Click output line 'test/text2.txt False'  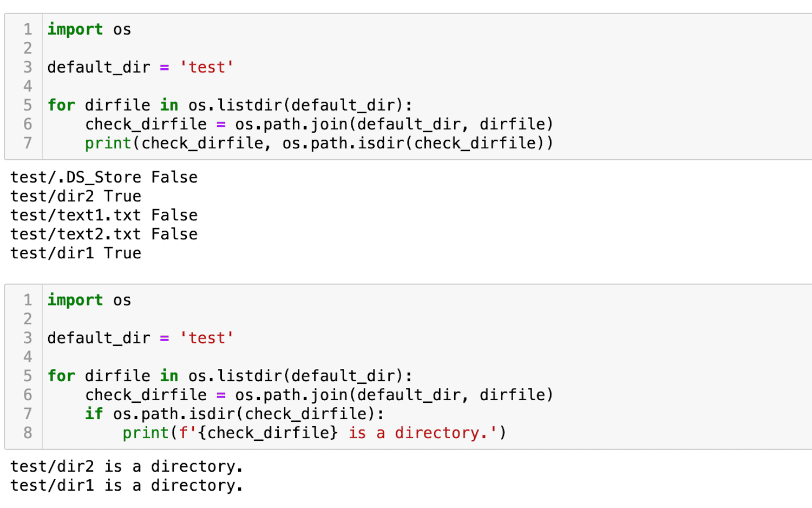click(x=104, y=234)
